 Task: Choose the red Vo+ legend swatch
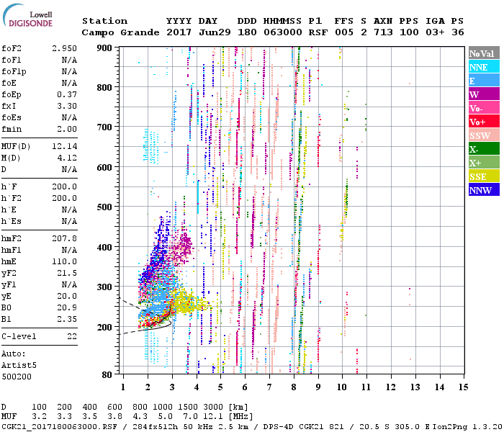[484, 122]
